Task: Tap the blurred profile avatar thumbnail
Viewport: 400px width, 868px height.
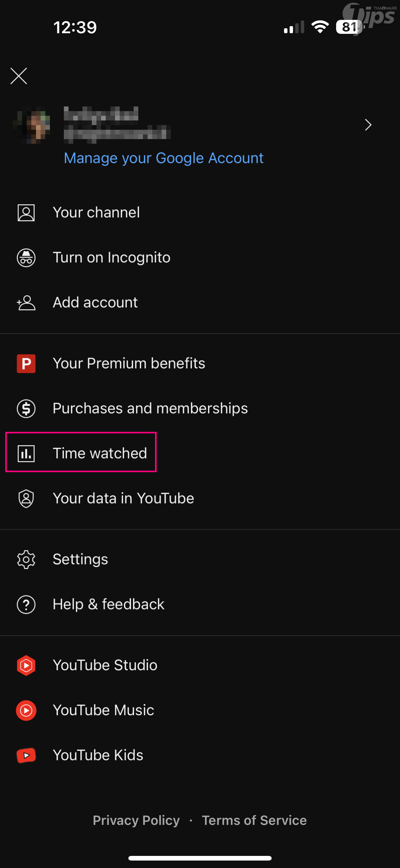Action: [32, 125]
